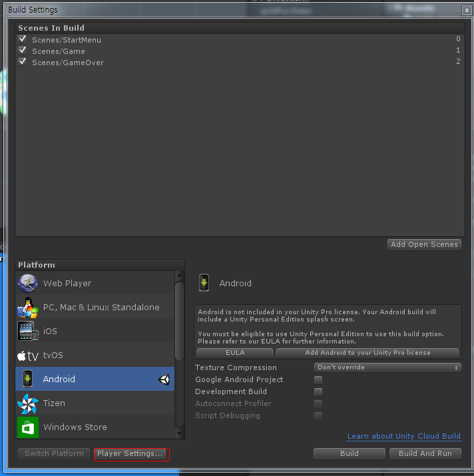Click platform list scroll up arrow

coord(180,276)
